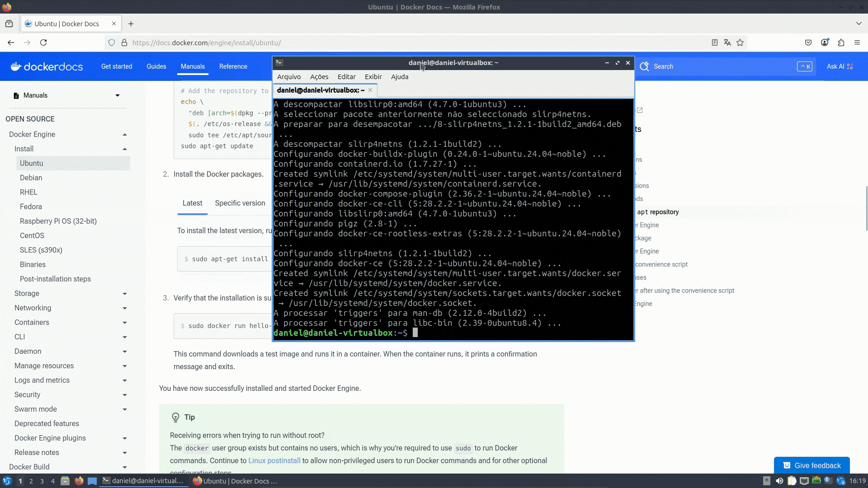The image size is (868, 488).
Task: Open Ações menu in terminal
Action: tap(319, 77)
